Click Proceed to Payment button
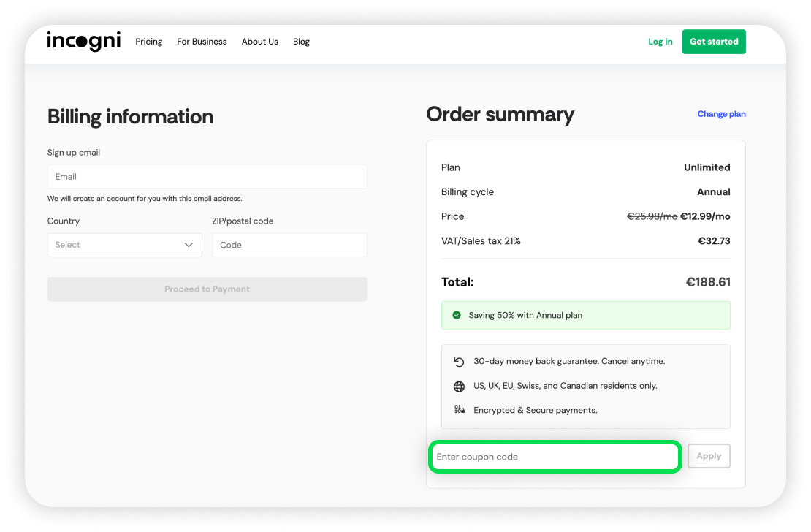Screen dimensions: 811x532 tap(207, 289)
